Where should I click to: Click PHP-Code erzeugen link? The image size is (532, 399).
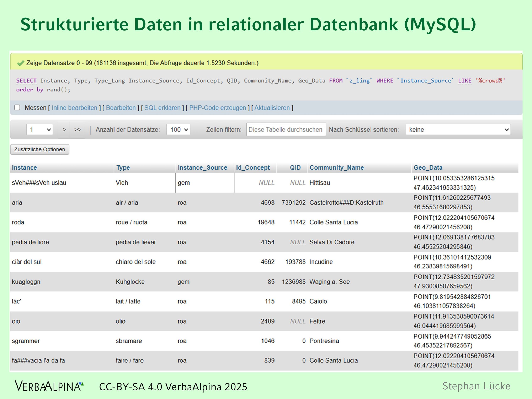point(218,108)
